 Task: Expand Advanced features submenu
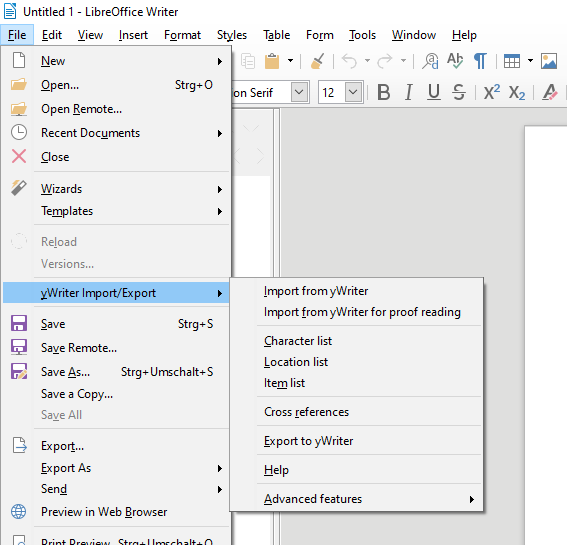(x=472, y=499)
